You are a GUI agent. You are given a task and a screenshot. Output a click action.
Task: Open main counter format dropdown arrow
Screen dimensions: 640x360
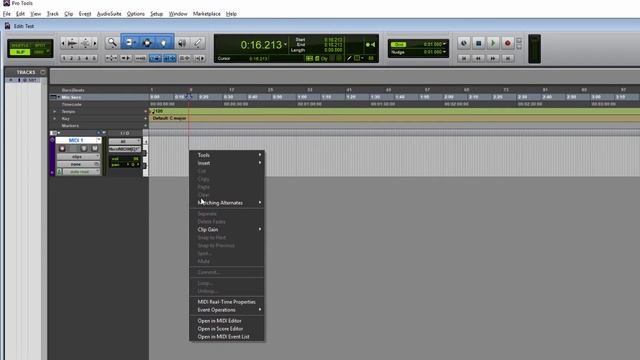click(285, 44)
